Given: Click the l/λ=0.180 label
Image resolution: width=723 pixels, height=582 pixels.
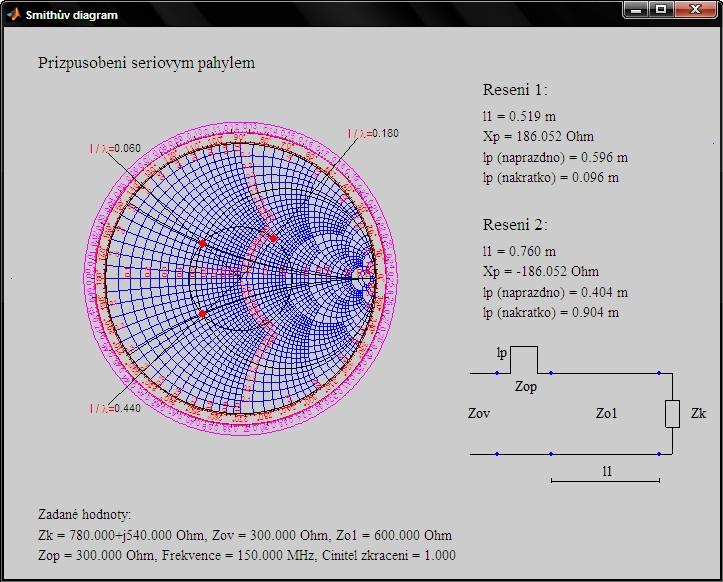Looking at the screenshot, I should point(373,134).
